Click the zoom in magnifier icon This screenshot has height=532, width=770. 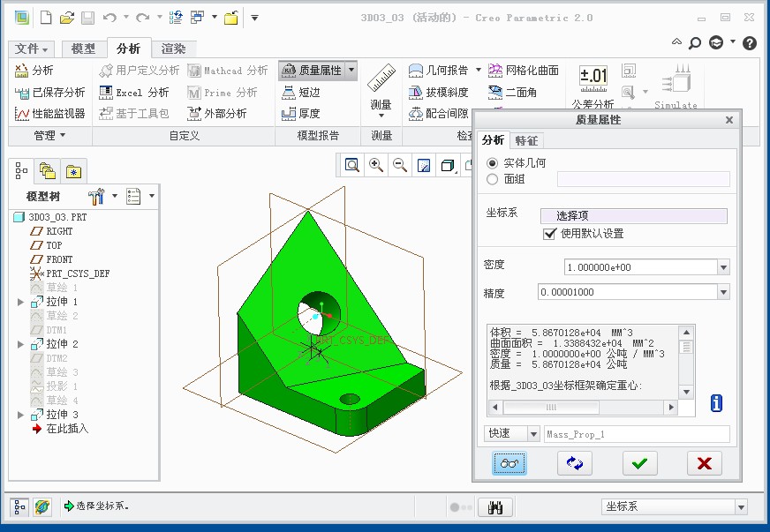(376, 165)
